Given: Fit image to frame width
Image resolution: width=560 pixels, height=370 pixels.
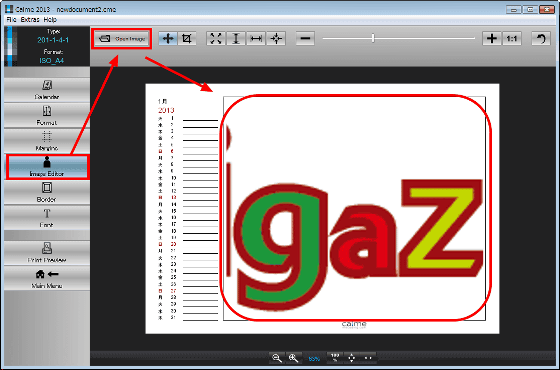Looking at the screenshot, I should [256, 38].
